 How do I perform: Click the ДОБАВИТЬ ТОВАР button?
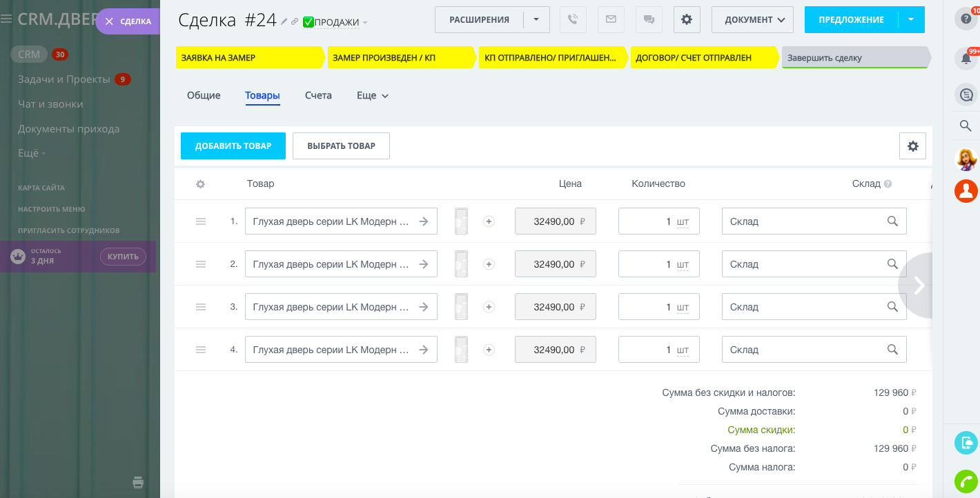click(233, 146)
